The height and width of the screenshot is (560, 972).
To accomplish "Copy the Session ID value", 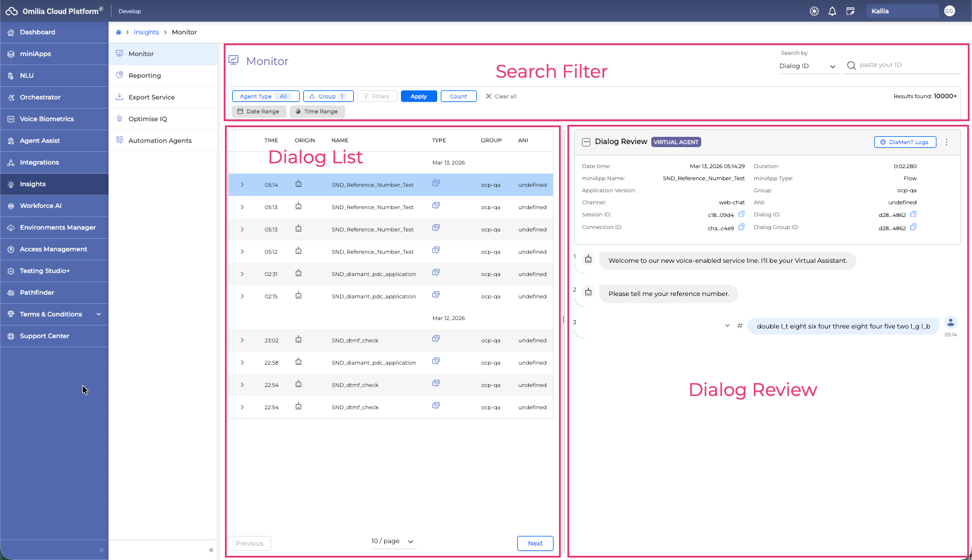I will tap(742, 215).
